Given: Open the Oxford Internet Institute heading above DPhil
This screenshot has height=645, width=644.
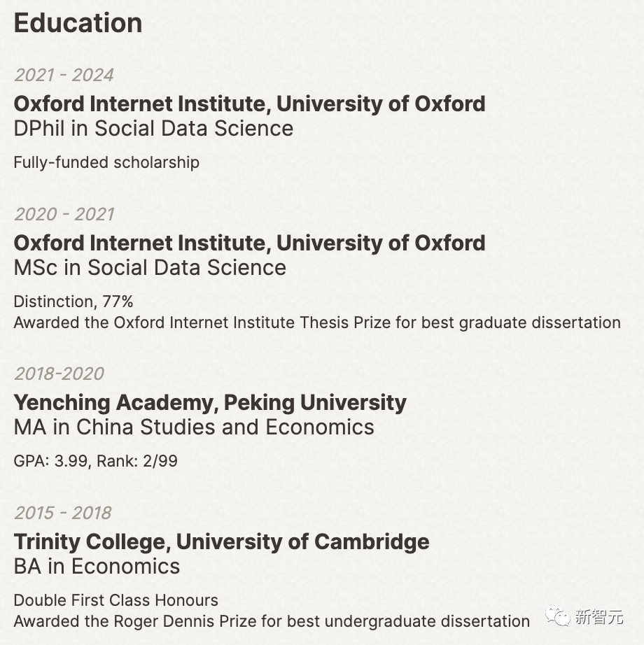Looking at the screenshot, I should tap(249, 104).
